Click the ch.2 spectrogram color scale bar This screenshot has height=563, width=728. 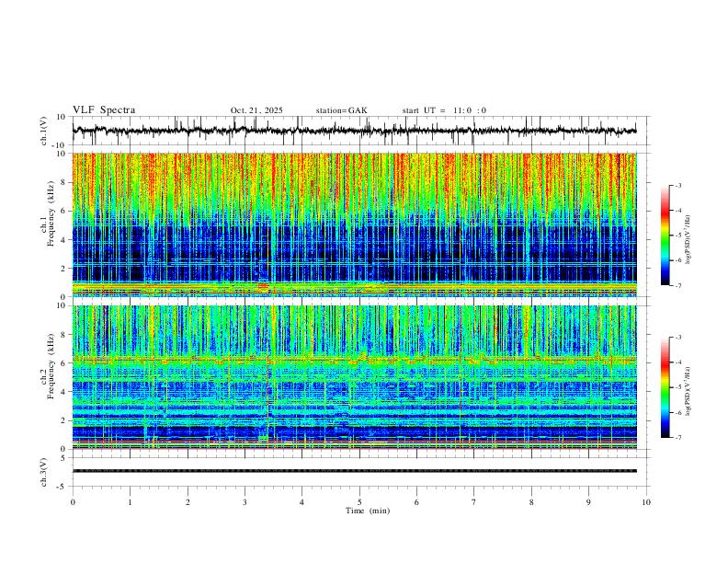pyautogui.click(x=665, y=387)
